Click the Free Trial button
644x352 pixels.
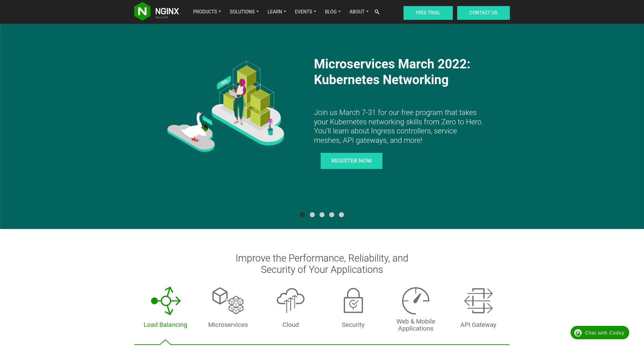click(428, 13)
